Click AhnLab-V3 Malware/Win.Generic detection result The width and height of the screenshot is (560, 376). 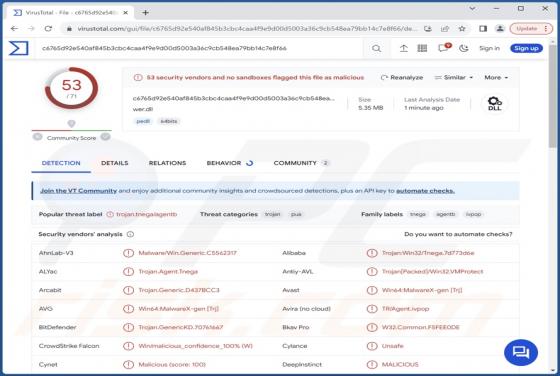188,253
